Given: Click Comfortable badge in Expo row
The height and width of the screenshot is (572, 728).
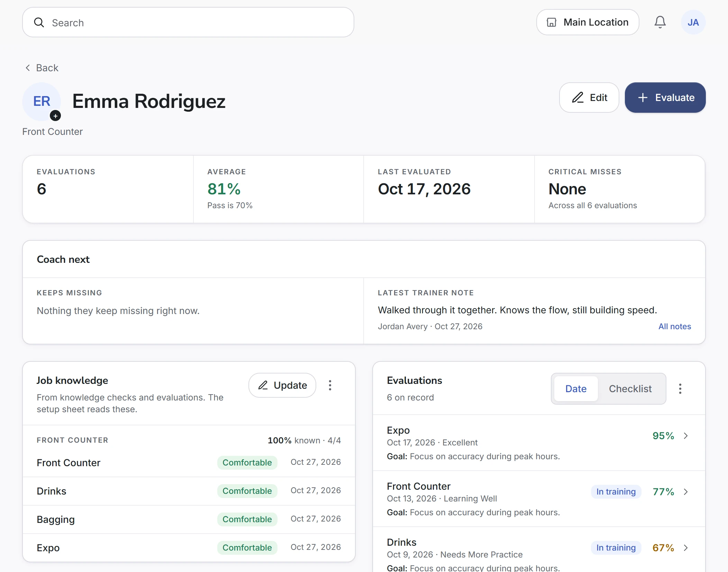Looking at the screenshot, I should point(247,547).
